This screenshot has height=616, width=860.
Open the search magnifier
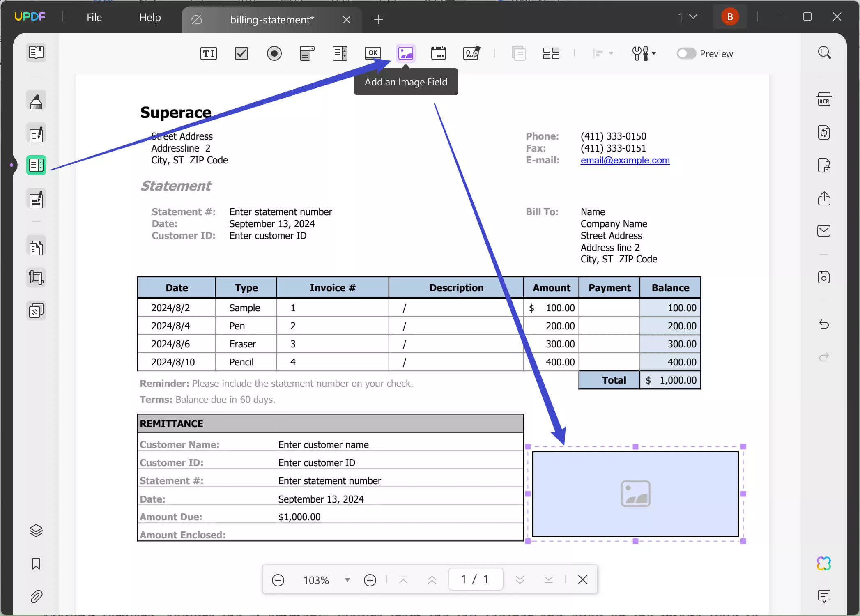pyautogui.click(x=824, y=53)
